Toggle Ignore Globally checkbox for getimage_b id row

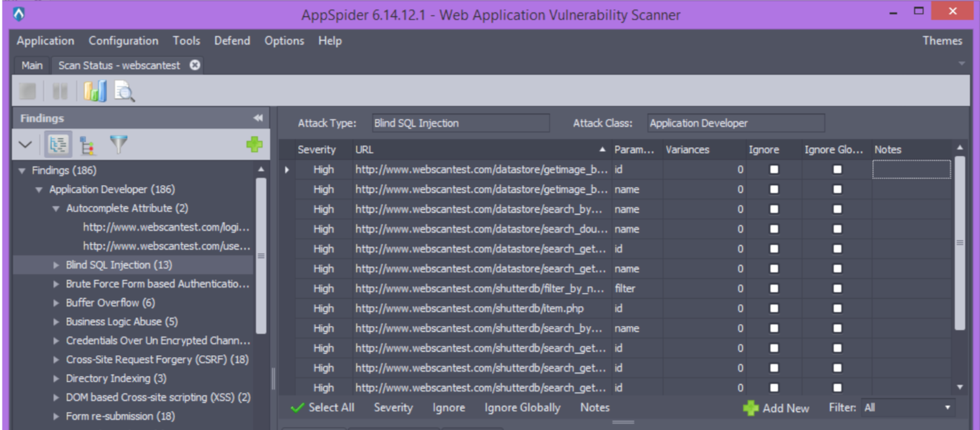click(x=837, y=170)
